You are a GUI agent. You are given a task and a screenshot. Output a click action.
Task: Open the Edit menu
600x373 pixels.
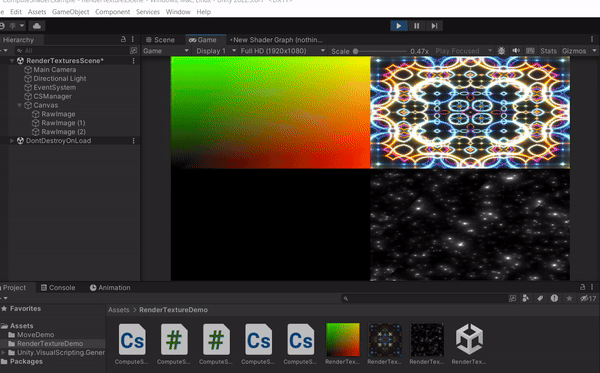pyautogui.click(x=16, y=12)
